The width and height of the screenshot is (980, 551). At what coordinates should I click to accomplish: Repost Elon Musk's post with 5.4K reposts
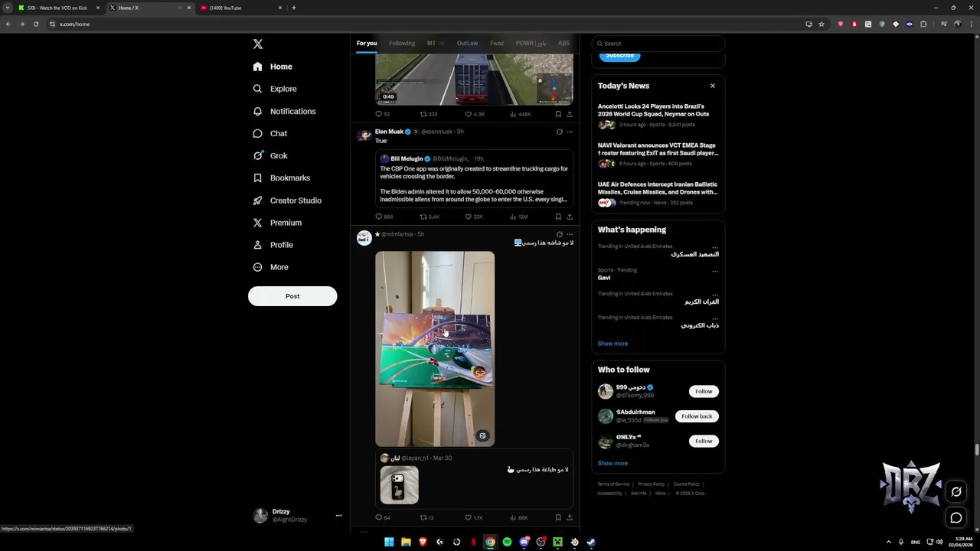(x=430, y=217)
